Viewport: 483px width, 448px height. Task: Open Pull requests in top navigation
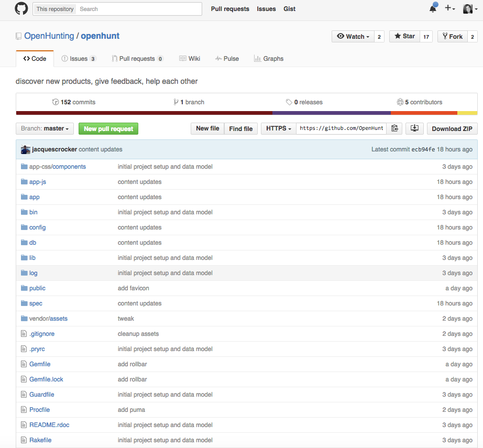pyautogui.click(x=230, y=9)
